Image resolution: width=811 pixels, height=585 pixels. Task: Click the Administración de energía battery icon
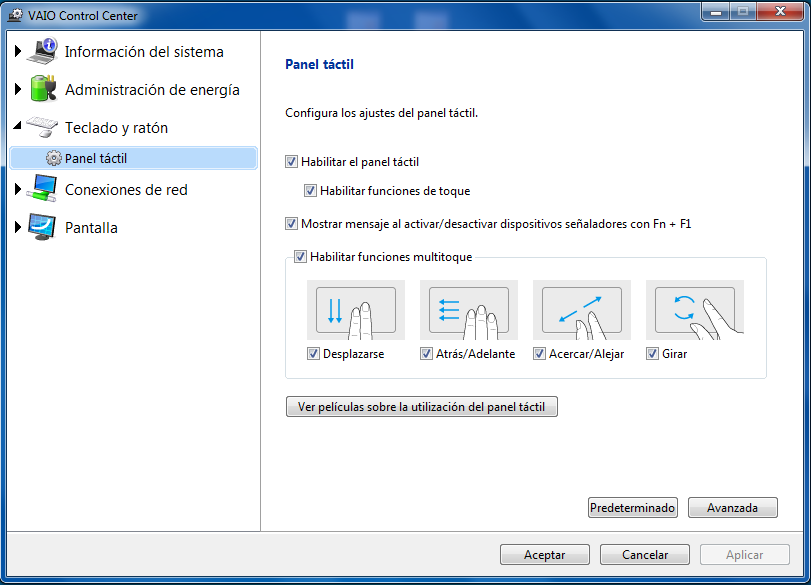44,89
